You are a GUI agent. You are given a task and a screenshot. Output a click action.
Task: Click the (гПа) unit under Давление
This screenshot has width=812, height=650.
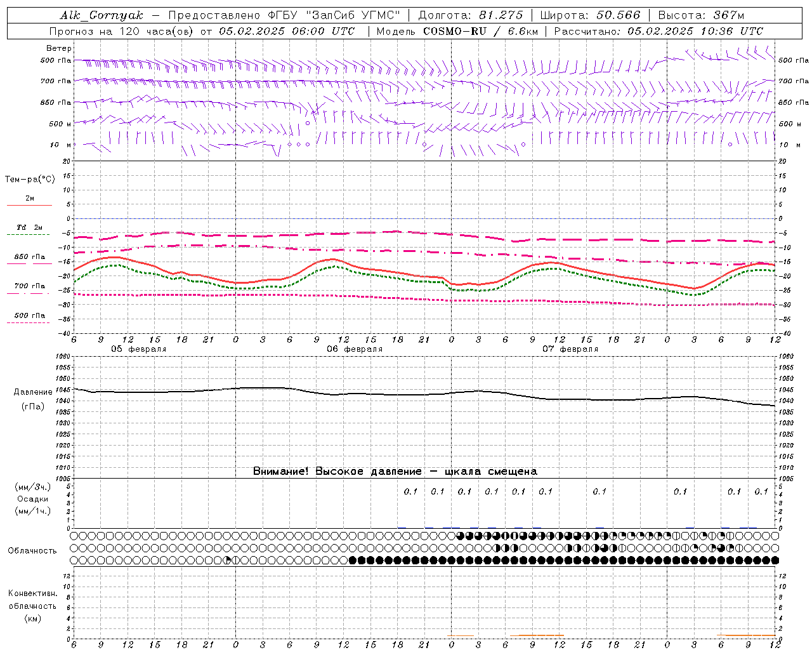point(33,407)
